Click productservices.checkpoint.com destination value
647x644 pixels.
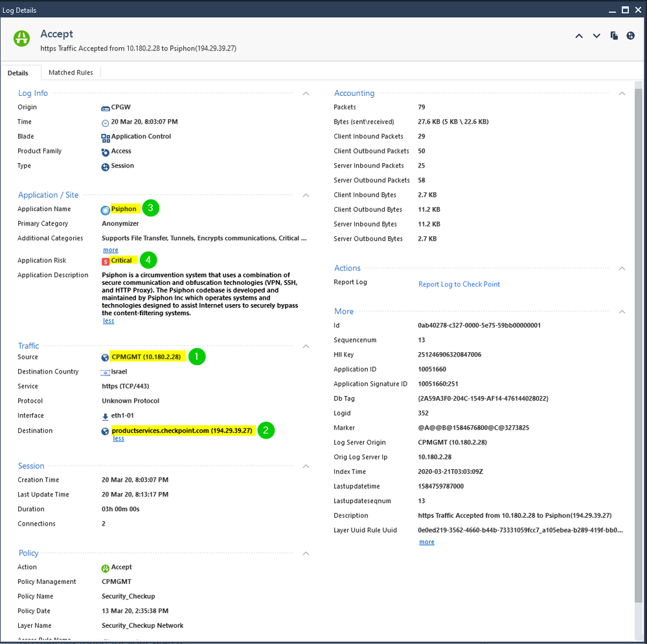[x=182, y=430]
